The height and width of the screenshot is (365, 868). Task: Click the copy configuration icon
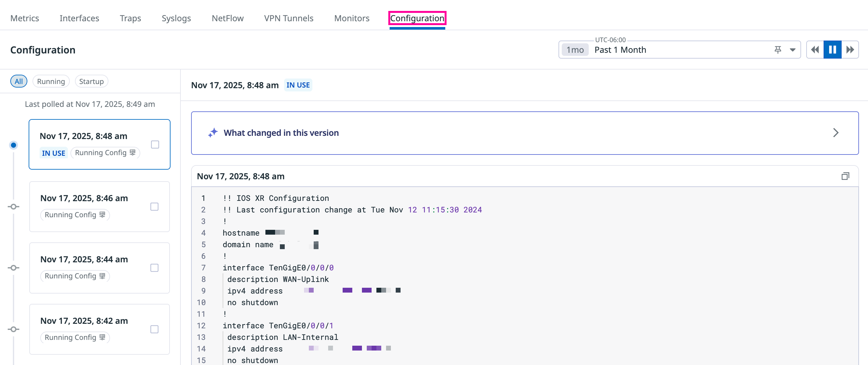point(845,176)
